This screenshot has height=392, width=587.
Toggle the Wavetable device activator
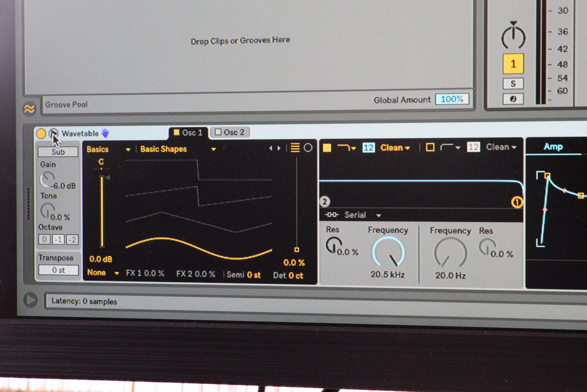41,134
